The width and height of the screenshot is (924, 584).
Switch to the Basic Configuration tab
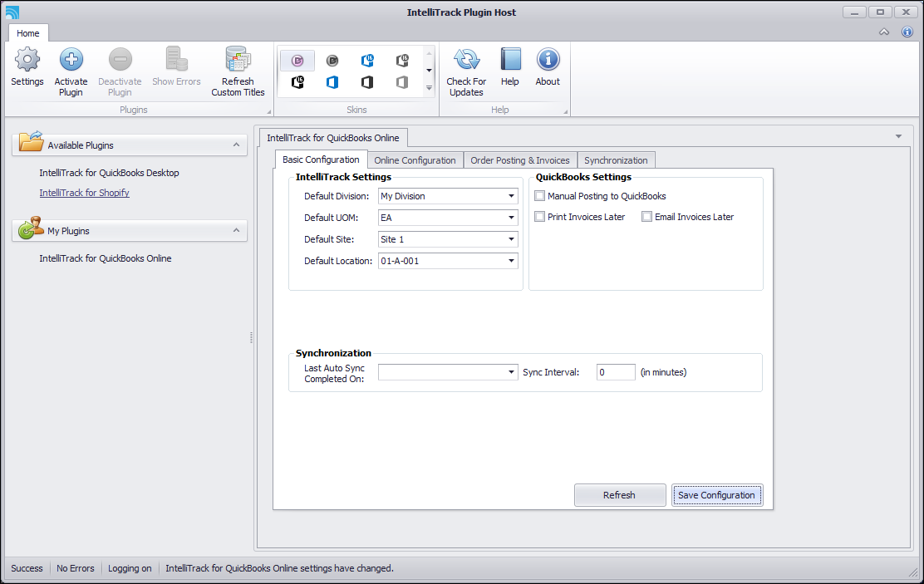321,159
